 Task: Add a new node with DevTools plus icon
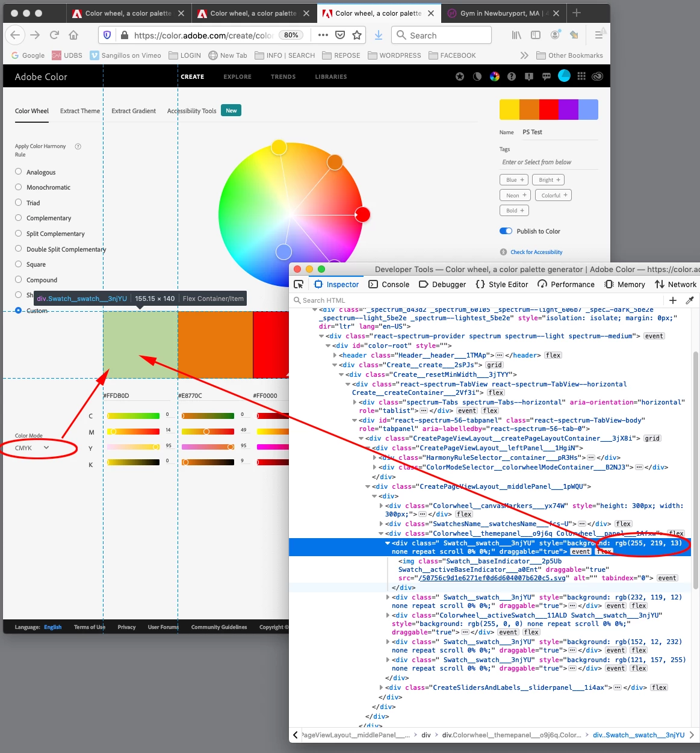point(673,300)
